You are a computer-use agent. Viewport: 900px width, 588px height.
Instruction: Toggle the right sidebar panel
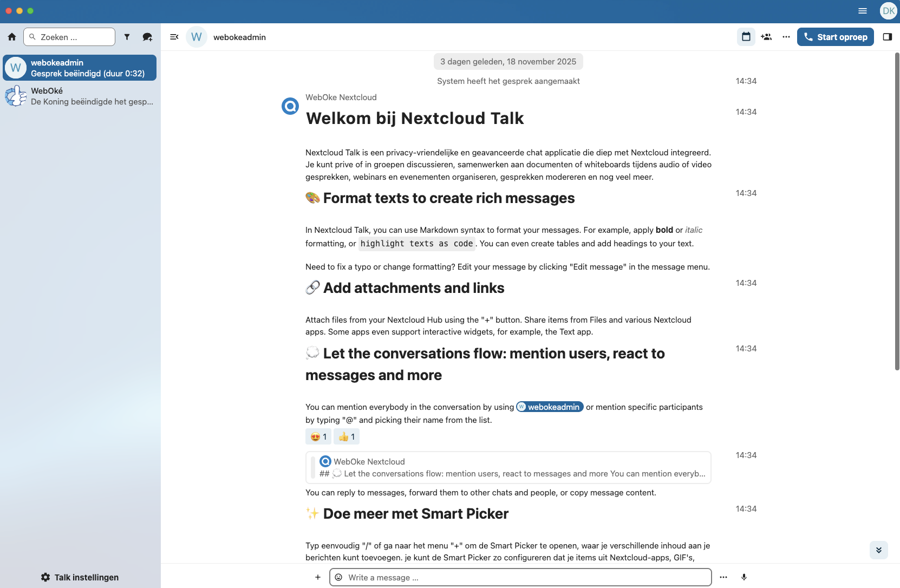(888, 37)
